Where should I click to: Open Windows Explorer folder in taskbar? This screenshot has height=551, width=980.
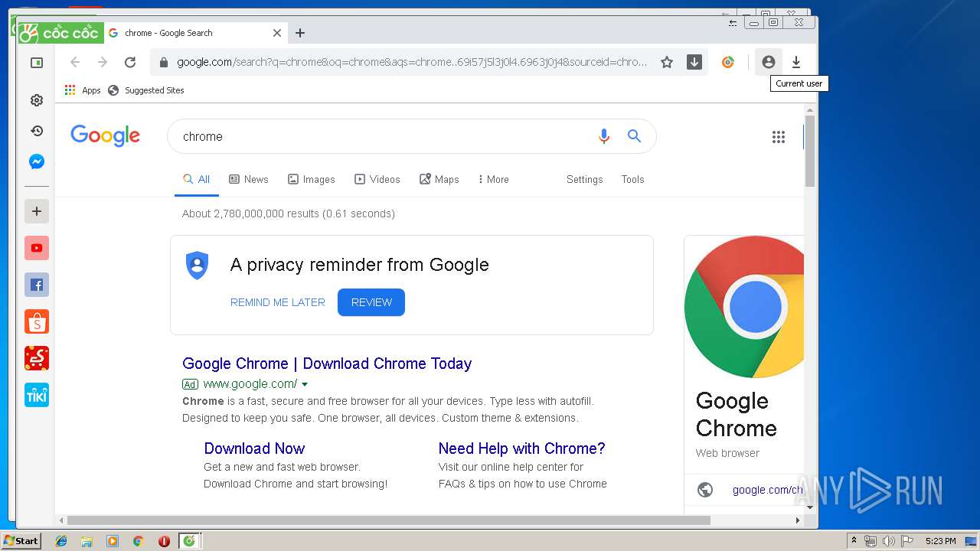click(x=87, y=541)
